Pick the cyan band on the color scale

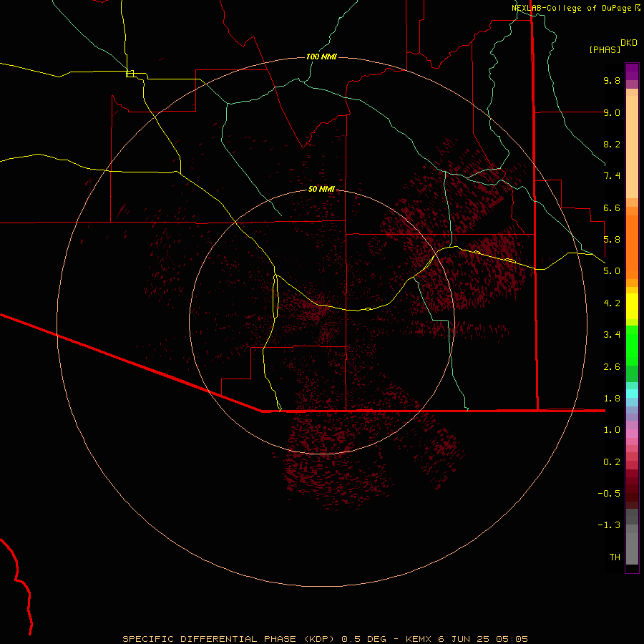tap(632, 394)
